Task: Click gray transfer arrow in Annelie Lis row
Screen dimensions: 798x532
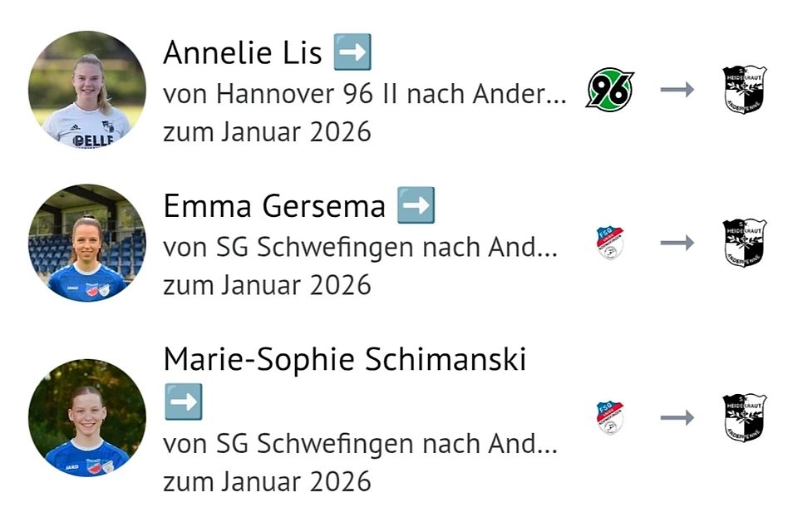Action: coord(677,90)
